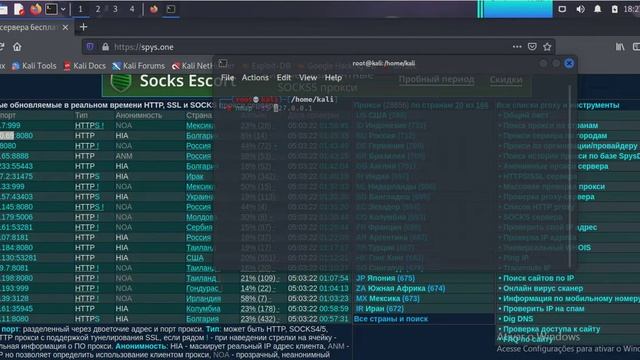Open Все страны и поиск link
Viewport: 640px width, 360px height.
[391, 319]
